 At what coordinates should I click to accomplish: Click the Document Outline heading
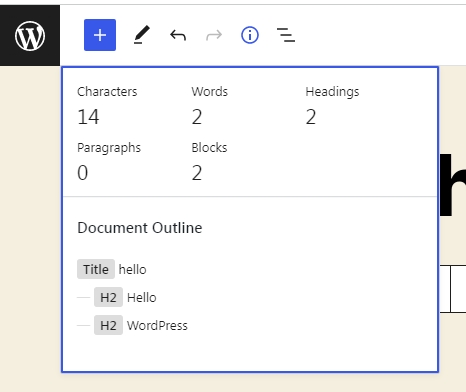140,228
